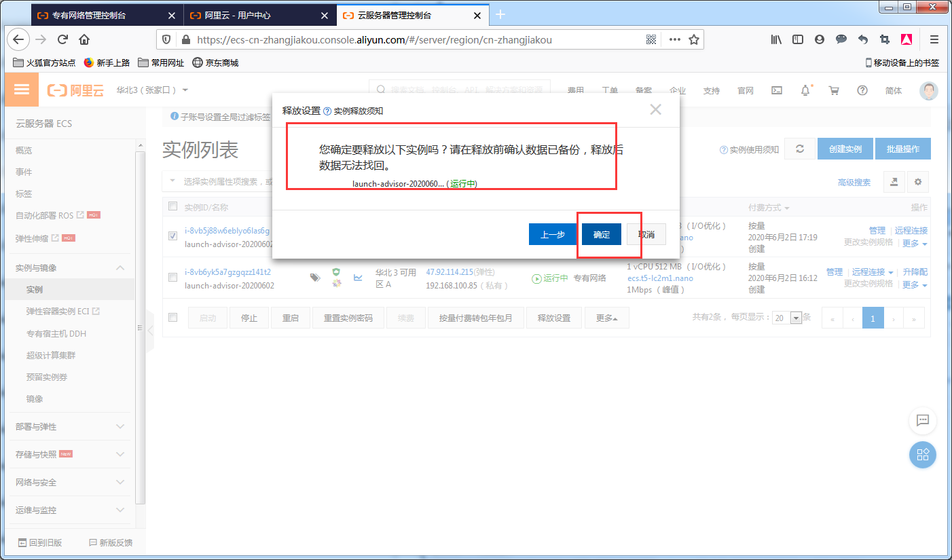Export instance list via the download icon

894,181
